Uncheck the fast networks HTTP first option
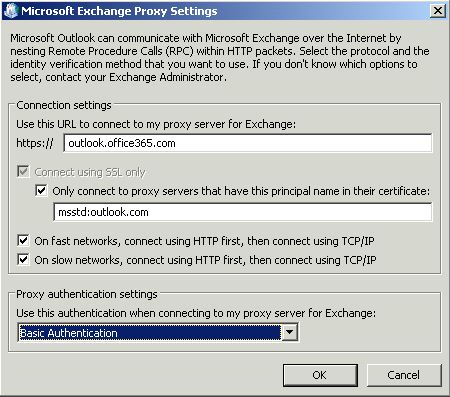The image size is (450, 397). click(x=23, y=241)
